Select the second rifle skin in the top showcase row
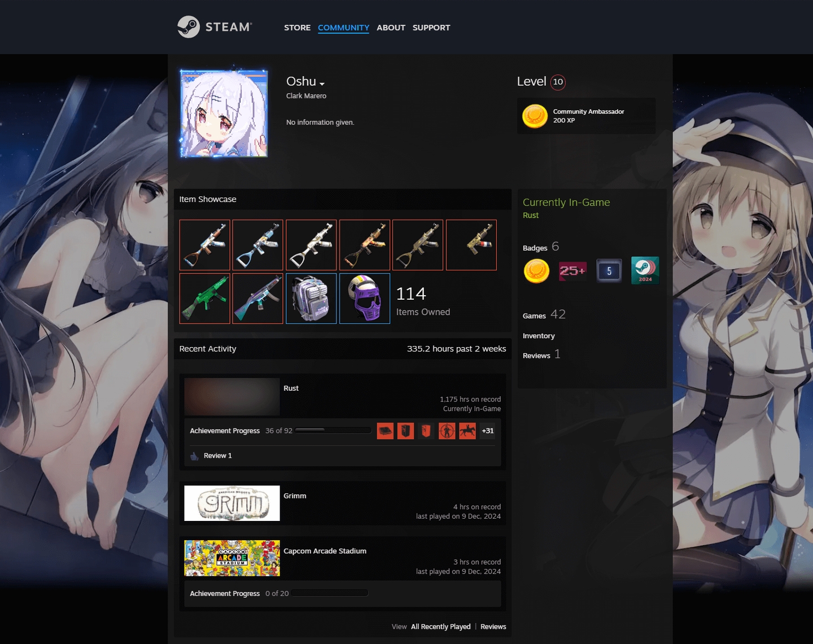Image resolution: width=813 pixels, height=644 pixels. pyautogui.click(x=258, y=245)
